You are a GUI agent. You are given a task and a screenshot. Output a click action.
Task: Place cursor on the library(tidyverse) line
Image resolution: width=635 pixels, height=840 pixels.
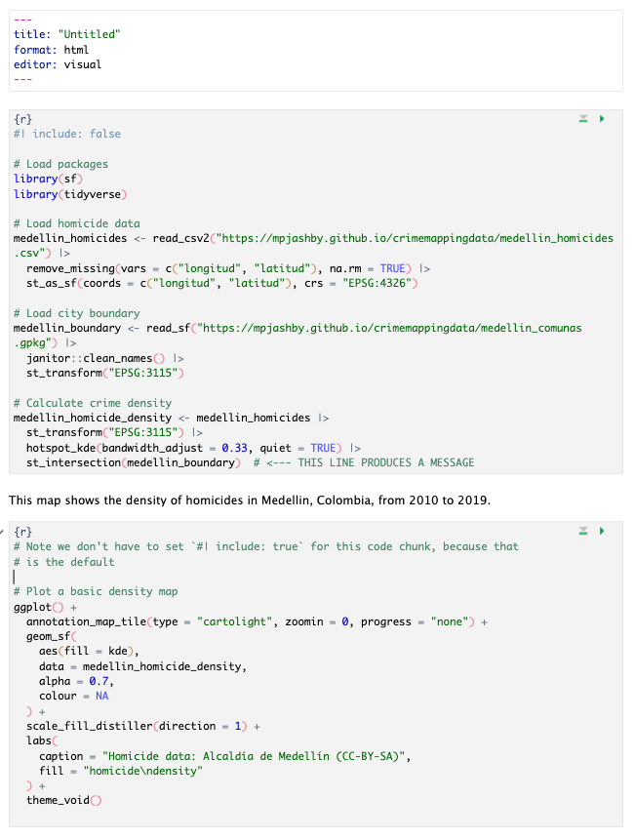(x=70, y=194)
